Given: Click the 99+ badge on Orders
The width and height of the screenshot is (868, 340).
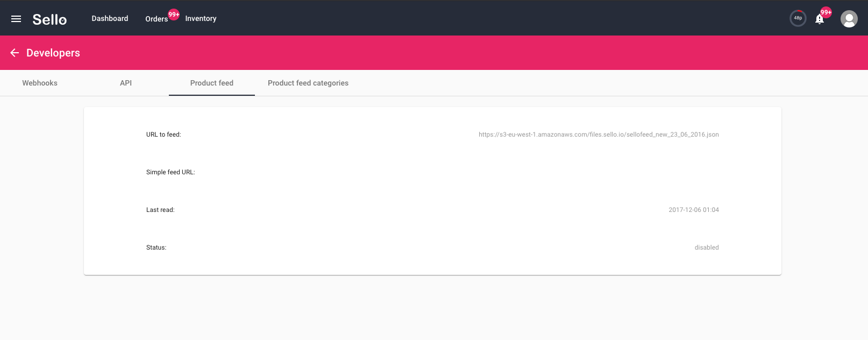Looking at the screenshot, I should 174,15.
